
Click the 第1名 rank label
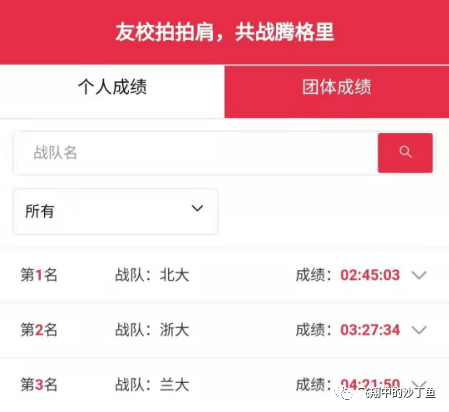[39, 275]
